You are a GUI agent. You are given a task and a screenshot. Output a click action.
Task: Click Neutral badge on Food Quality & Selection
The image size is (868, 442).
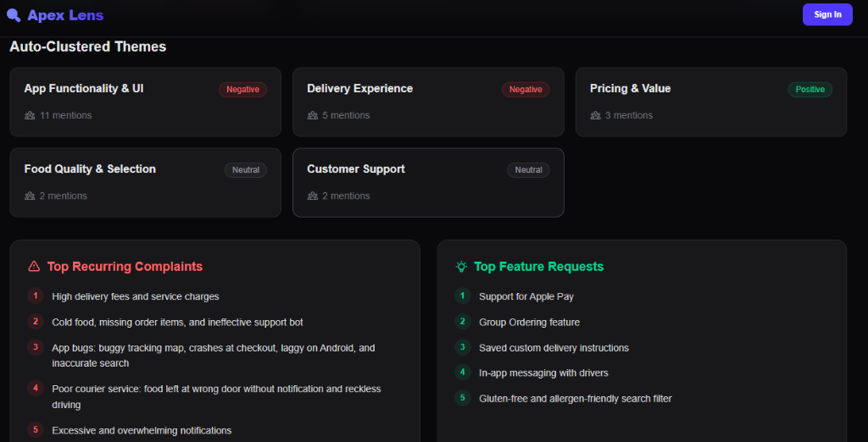click(246, 170)
